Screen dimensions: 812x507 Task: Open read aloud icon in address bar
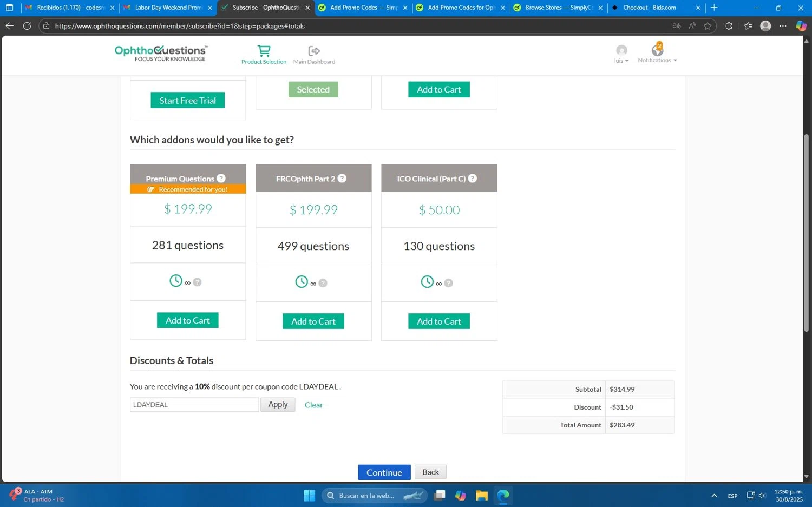click(692, 26)
